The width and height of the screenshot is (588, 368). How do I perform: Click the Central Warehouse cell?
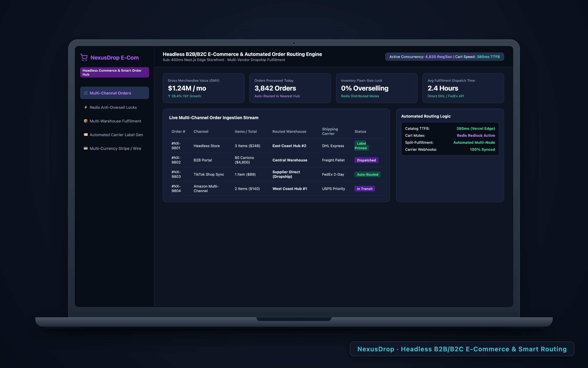tap(290, 160)
